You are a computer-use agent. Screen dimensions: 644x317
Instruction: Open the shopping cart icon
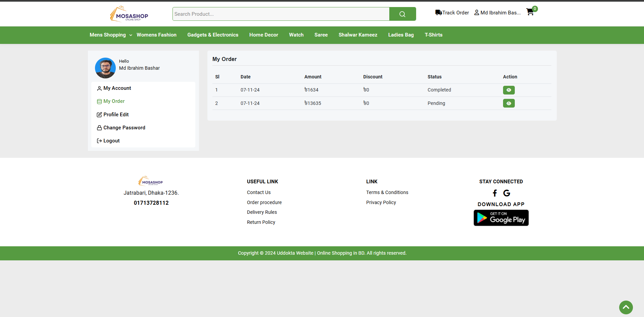coord(530,12)
